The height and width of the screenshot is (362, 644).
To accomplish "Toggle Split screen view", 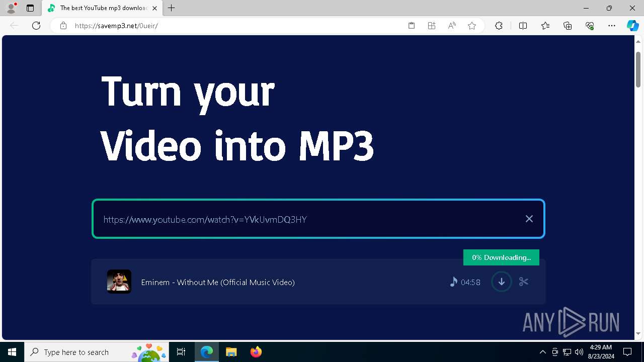I will (x=523, y=26).
